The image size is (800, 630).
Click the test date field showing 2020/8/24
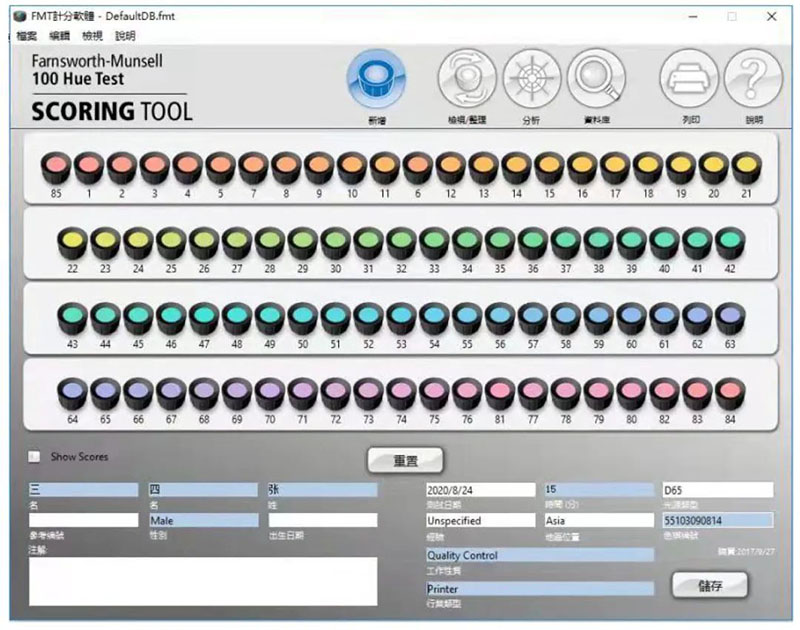pyautogui.click(x=481, y=490)
